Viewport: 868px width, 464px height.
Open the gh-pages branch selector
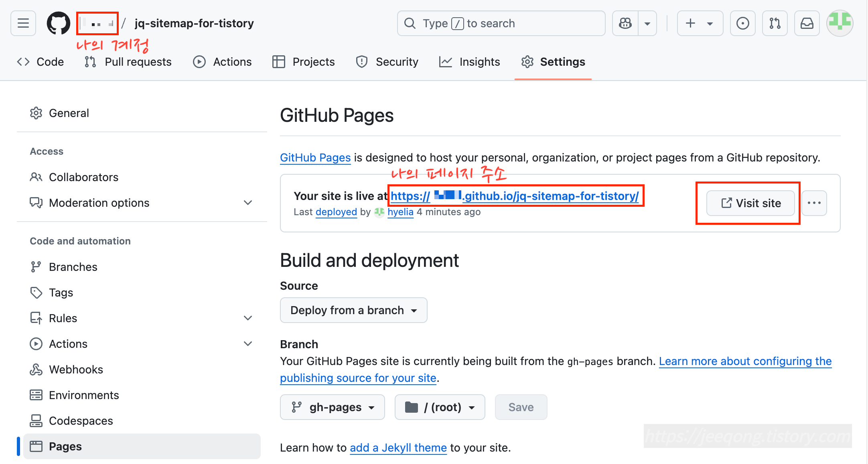333,407
